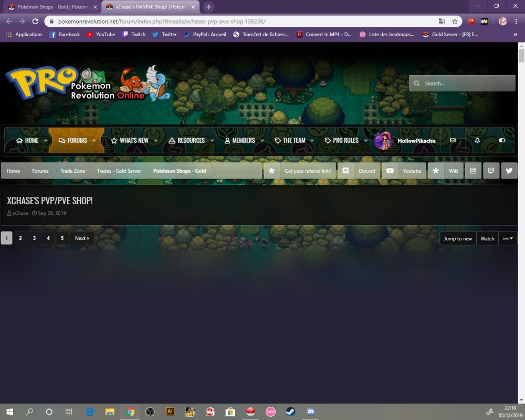Open the Chrome three-dot menu

click(x=516, y=22)
